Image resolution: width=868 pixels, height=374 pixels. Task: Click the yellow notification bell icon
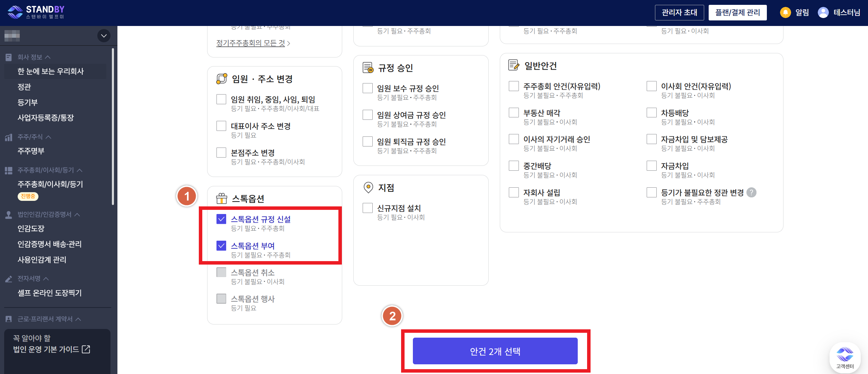coord(785,12)
